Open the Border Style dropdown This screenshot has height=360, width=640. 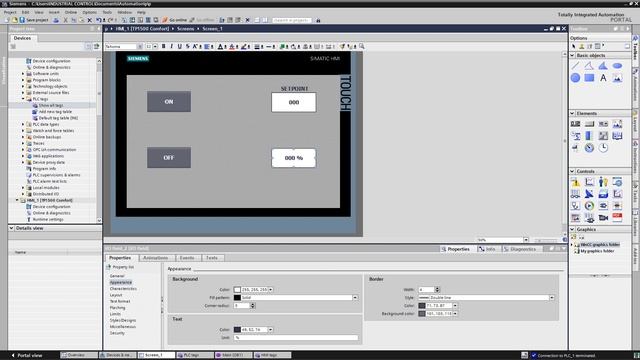click(x=552, y=298)
